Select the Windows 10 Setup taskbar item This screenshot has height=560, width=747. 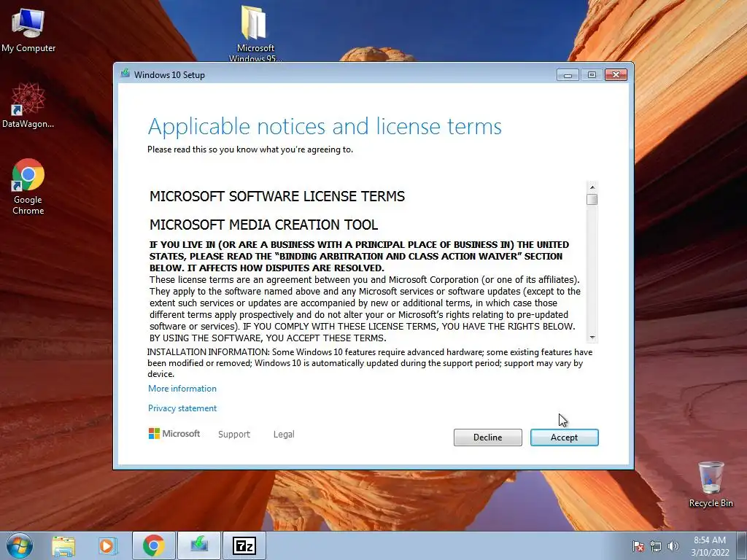coord(199,545)
